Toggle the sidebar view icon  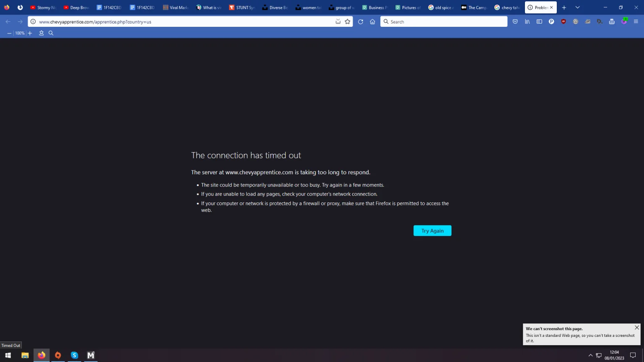(540, 22)
